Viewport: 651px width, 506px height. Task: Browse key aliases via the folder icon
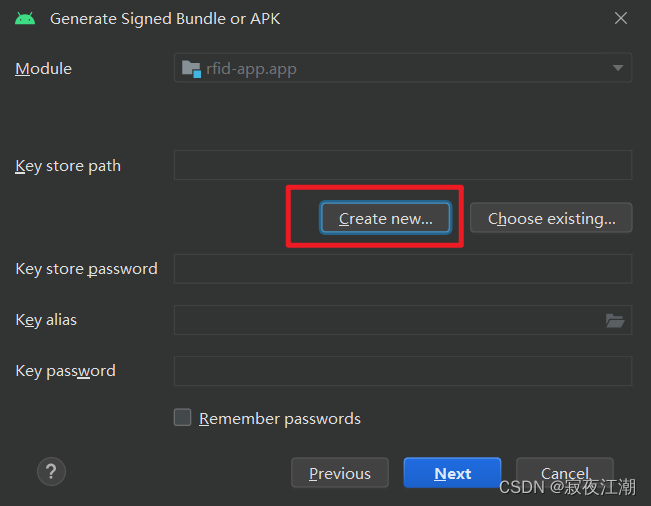[x=615, y=320]
